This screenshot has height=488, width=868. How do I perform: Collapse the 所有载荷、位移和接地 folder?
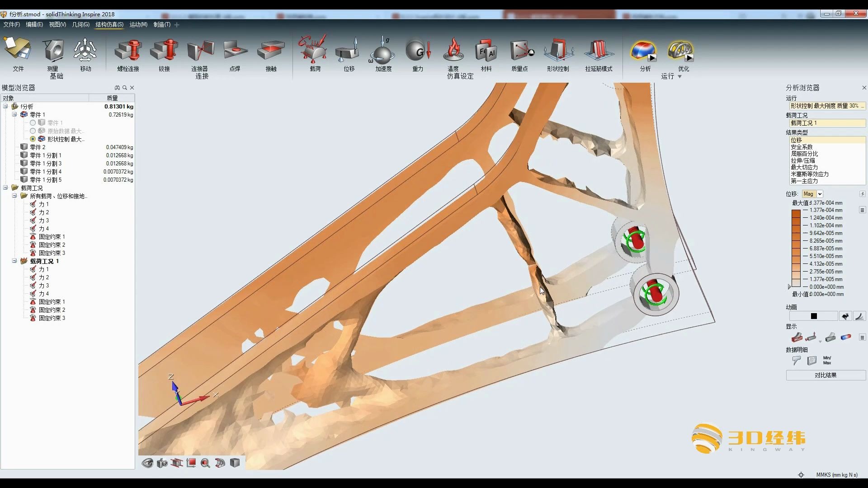pos(14,196)
